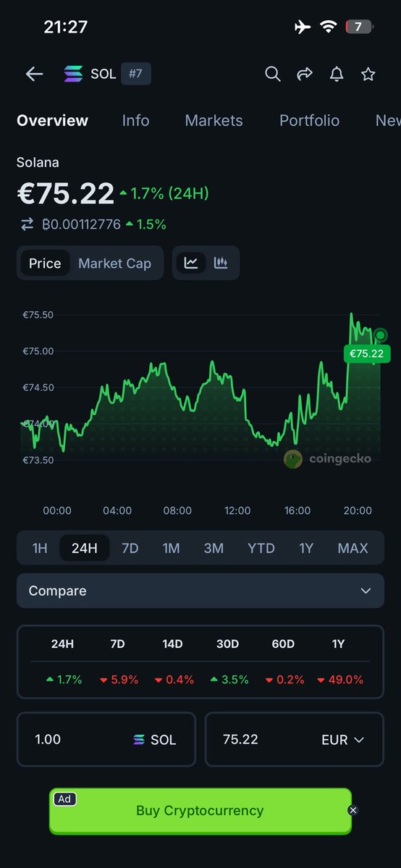Tap the large €75.22 price heading

[65, 194]
